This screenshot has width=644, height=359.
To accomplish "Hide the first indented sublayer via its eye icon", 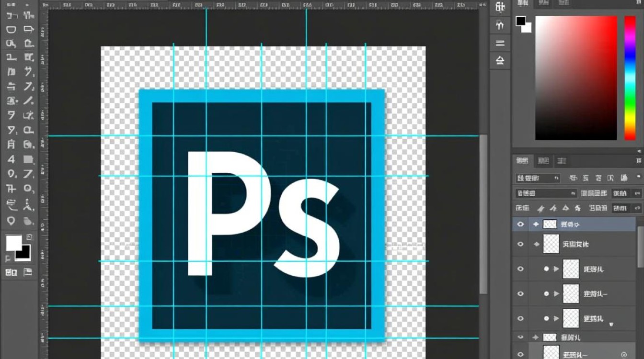I will pos(520,269).
